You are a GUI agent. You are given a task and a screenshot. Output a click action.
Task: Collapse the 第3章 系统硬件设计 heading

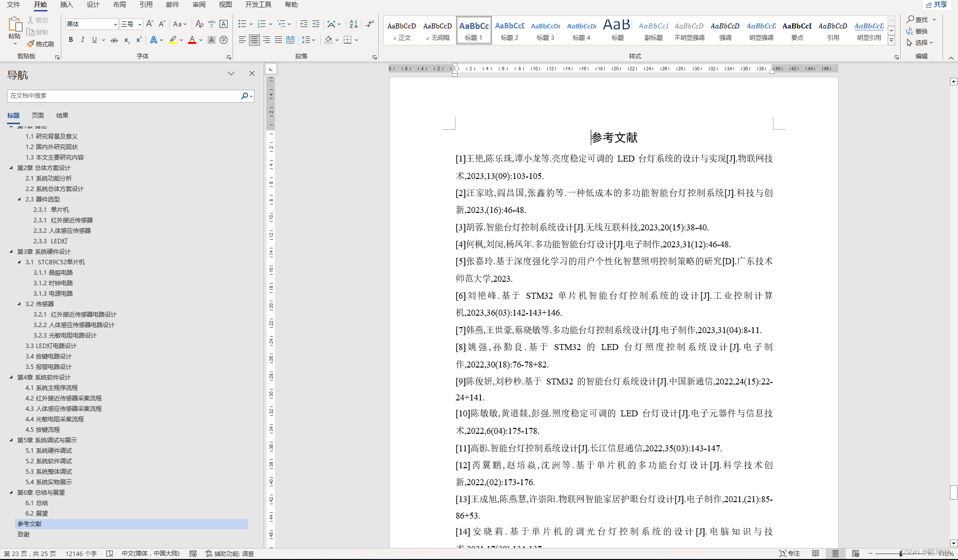pyautogui.click(x=11, y=251)
